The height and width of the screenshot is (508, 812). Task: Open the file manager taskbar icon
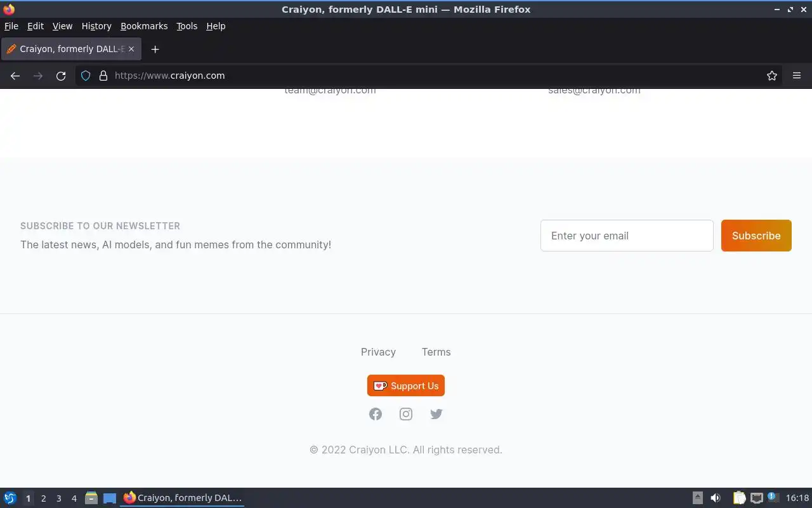click(x=91, y=498)
